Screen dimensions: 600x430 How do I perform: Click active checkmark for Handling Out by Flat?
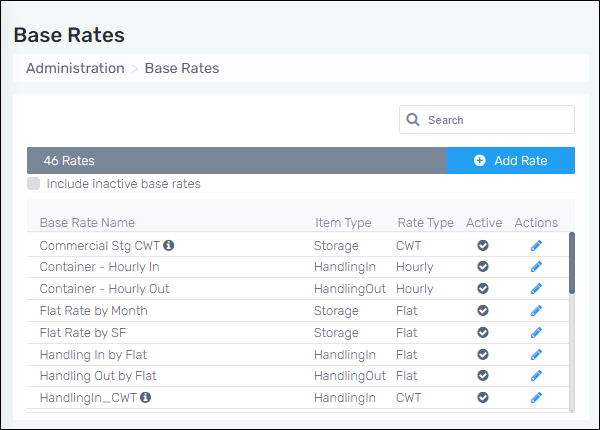tap(483, 375)
